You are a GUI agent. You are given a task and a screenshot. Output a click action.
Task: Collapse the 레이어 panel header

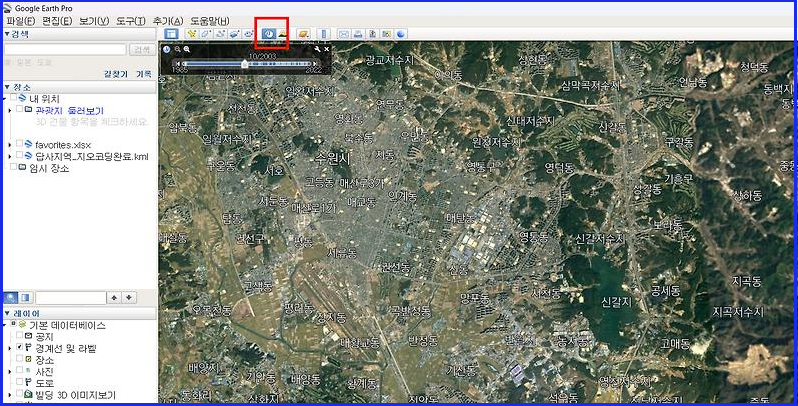[x=7, y=313]
